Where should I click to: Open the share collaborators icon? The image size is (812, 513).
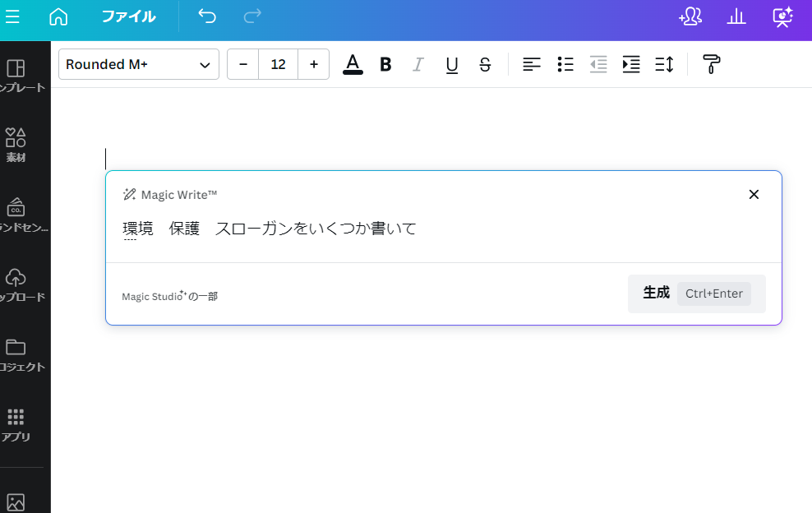690,16
